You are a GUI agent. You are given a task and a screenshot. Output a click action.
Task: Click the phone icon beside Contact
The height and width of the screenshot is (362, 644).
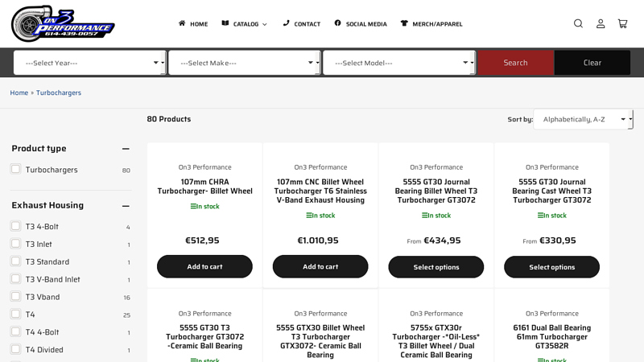coord(286,23)
